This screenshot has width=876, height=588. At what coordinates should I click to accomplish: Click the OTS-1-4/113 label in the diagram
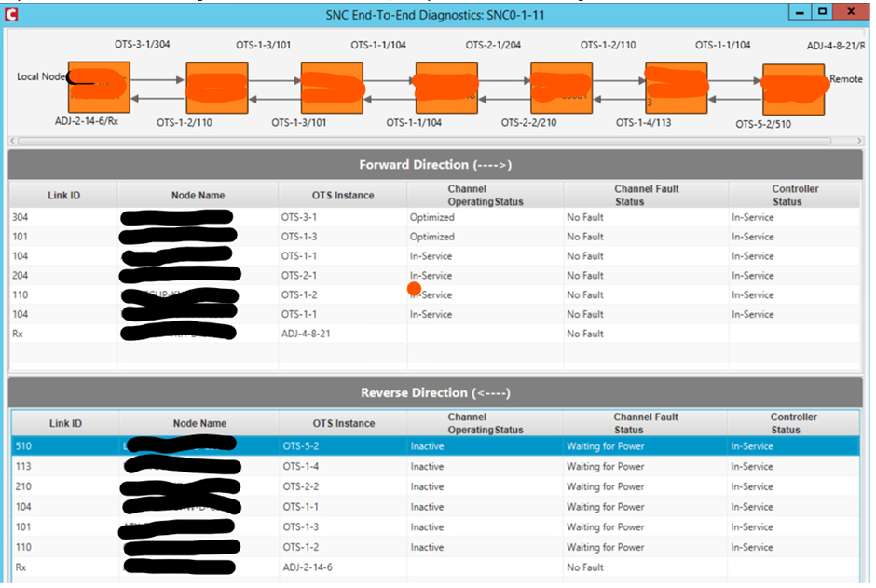pyautogui.click(x=644, y=122)
